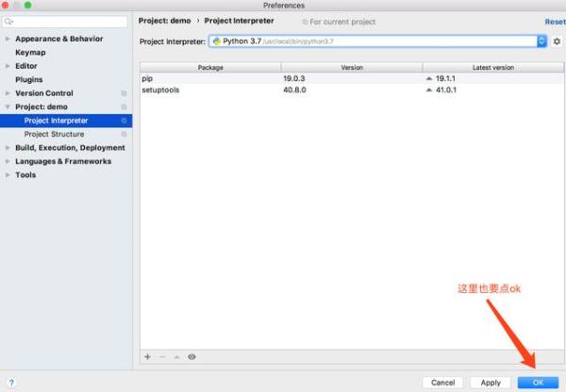Click upgrade arrow next to setuptools 41.0.1
This screenshot has width=566, height=392.
pos(429,90)
